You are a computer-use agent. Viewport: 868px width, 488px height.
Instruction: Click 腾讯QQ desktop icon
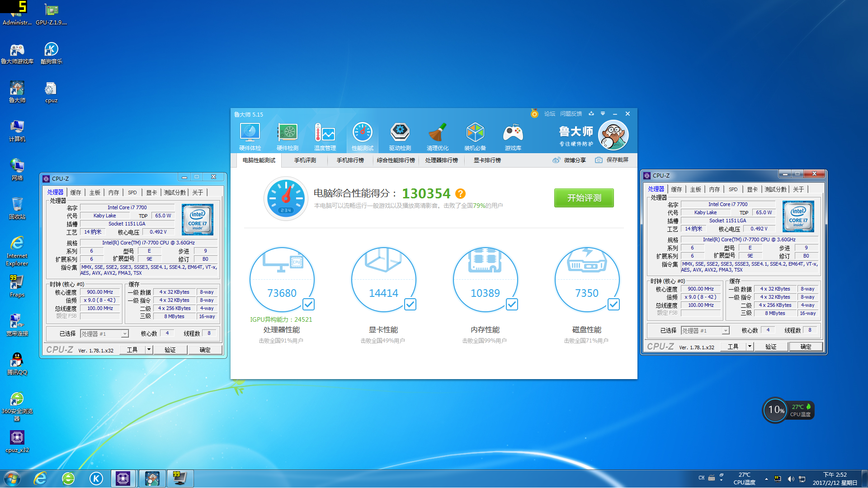point(17,364)
